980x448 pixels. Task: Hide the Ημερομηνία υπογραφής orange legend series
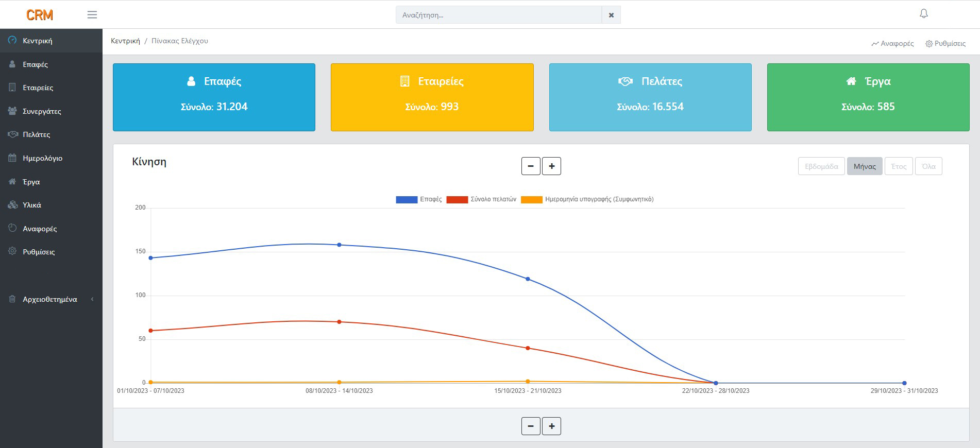point(587,199)
